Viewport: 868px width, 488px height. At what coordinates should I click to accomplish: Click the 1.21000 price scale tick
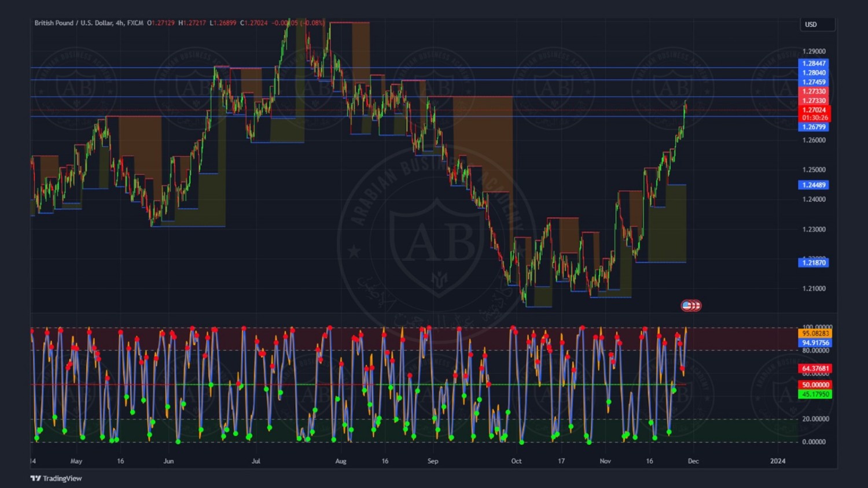coord(814,289)
